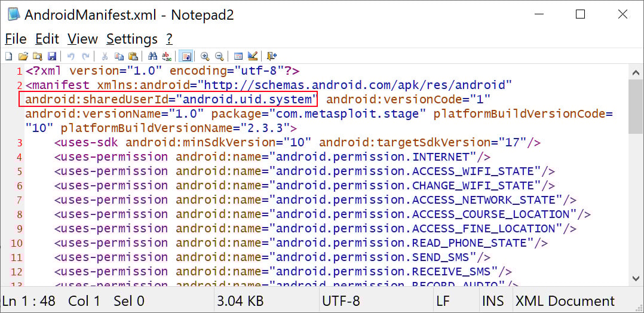Click the Ln 1 : 48 status entry
Screen dimensions: 644x313
pos(29,301)
